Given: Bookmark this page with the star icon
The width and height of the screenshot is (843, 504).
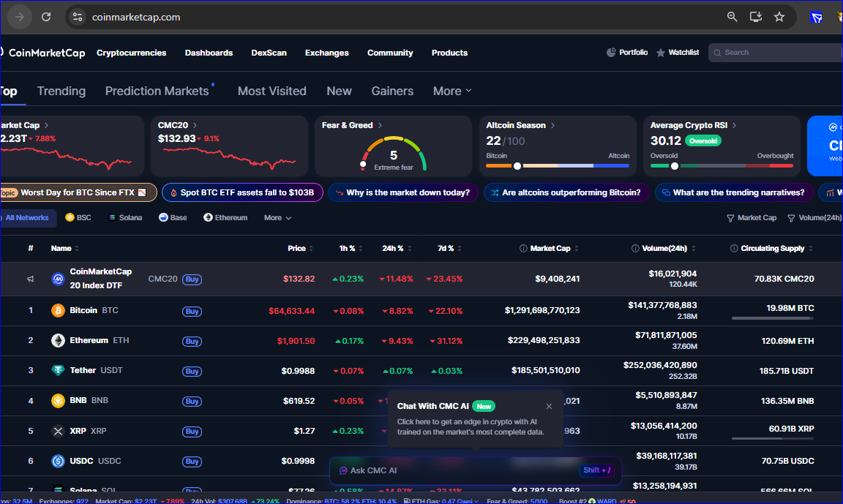Looking at the screenshot, I should (779, 17).
